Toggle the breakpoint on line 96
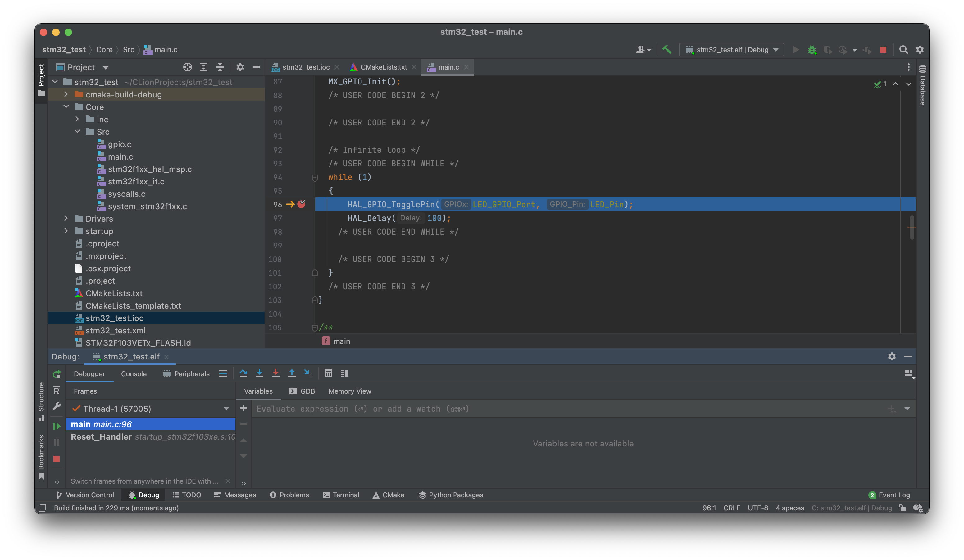964x560 pixels. coord(302,205)
